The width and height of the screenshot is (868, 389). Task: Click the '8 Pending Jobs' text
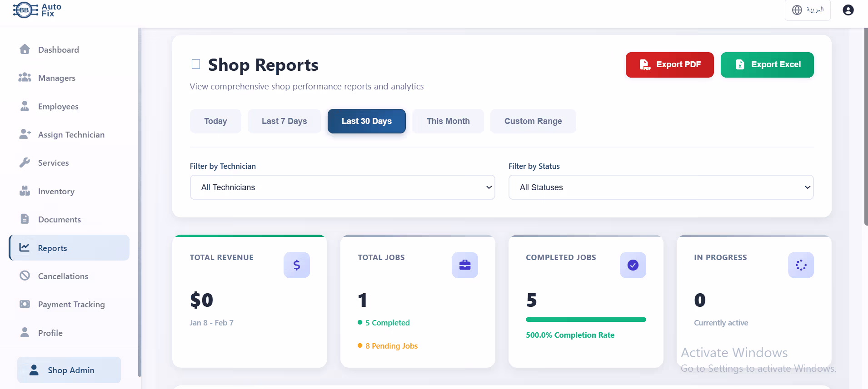[391, 346]
